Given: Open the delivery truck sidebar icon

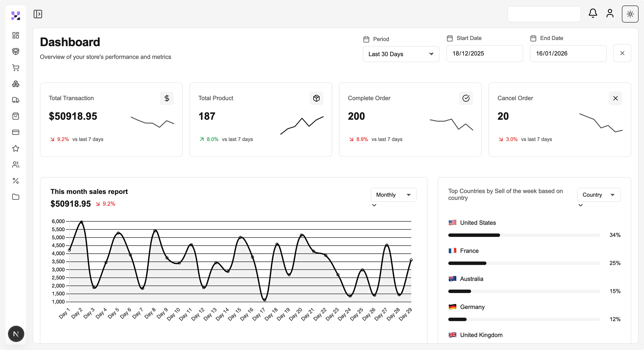Looking at the screenshot, I should [x=16, y=100].
